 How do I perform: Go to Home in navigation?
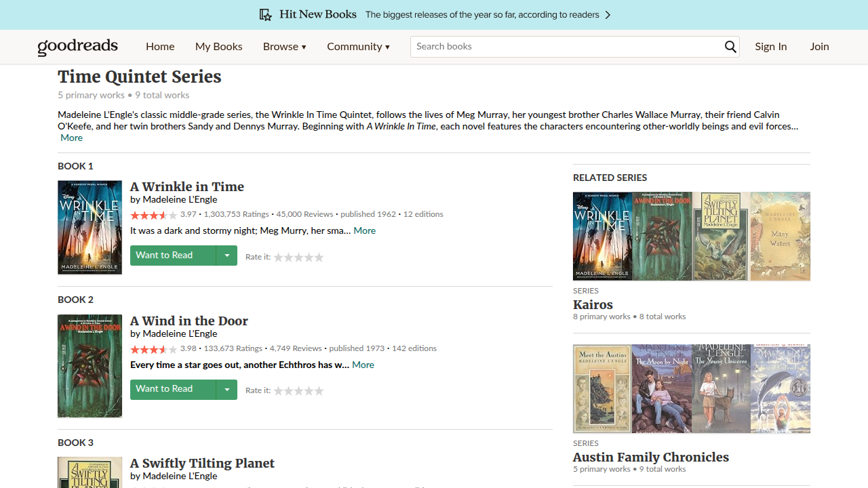(x=160, y=47)
